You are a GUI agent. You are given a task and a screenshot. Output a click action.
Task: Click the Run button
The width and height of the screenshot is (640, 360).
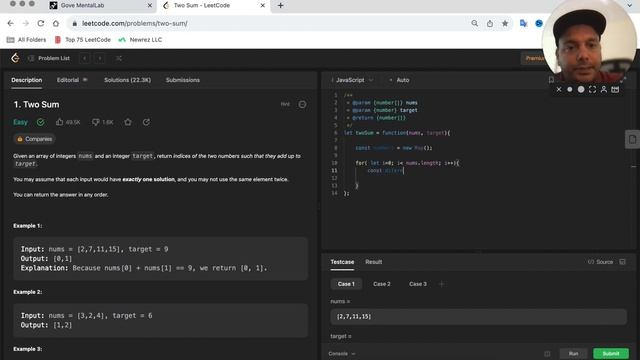pyautogui.click(x=573, y=353)
